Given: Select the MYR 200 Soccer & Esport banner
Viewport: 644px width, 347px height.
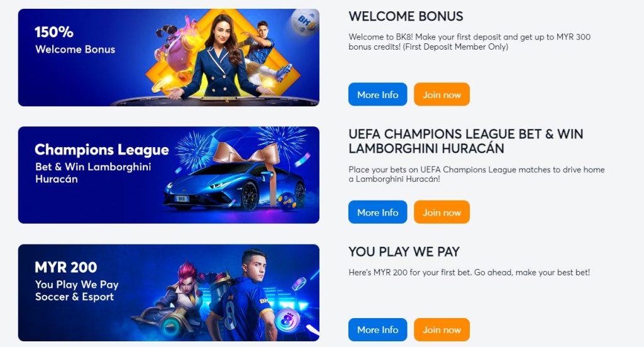Looking at the screenshot, I should [169, 293].
